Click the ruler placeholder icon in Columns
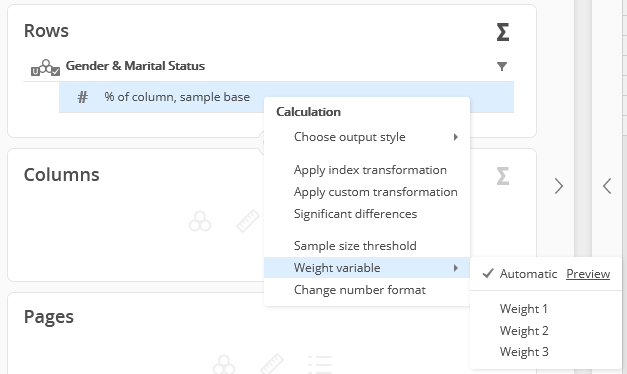Screen dimensions: 627x374 248,221
